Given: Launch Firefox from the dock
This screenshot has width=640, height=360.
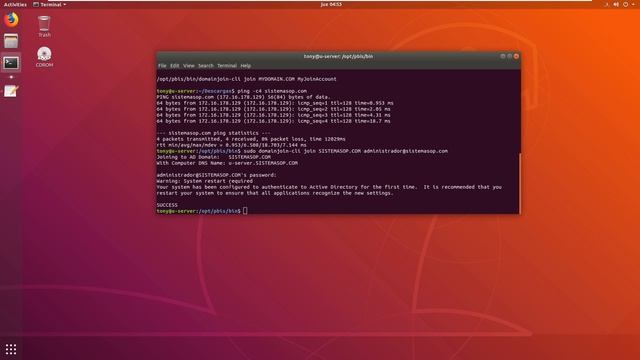Looking at the screenshot, I should coord(11,19).
